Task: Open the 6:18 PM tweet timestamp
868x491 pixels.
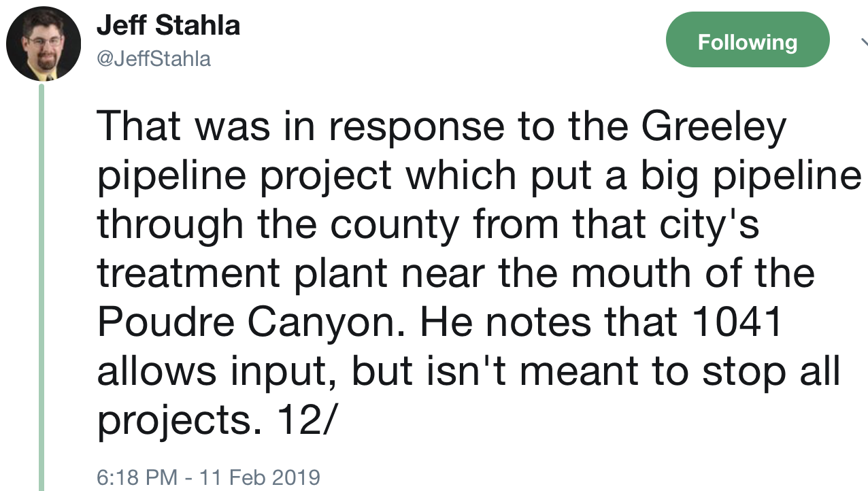Action: pos(208,477)
